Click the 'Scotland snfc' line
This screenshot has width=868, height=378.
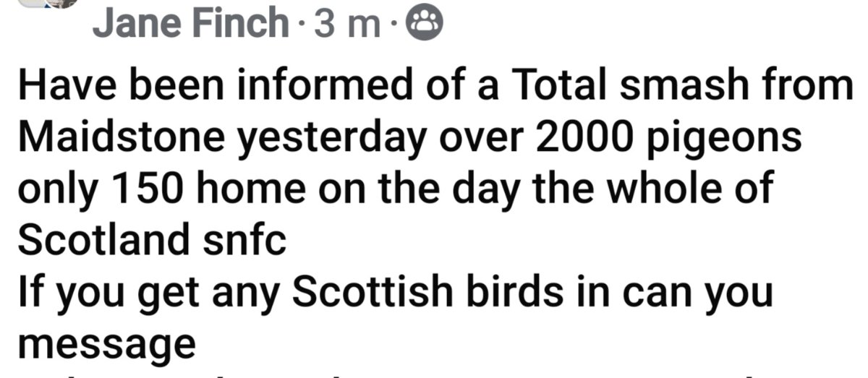(x=150, y=239)
